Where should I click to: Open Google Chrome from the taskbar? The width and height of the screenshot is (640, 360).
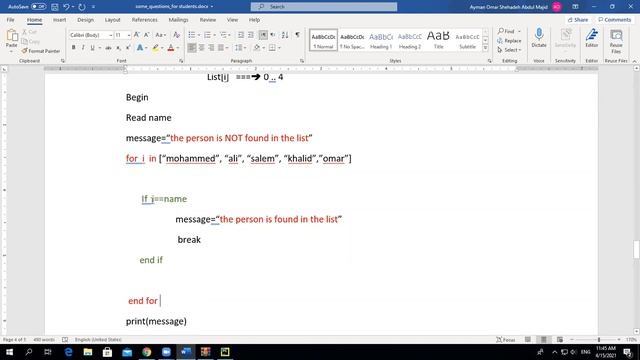point(147,352)
